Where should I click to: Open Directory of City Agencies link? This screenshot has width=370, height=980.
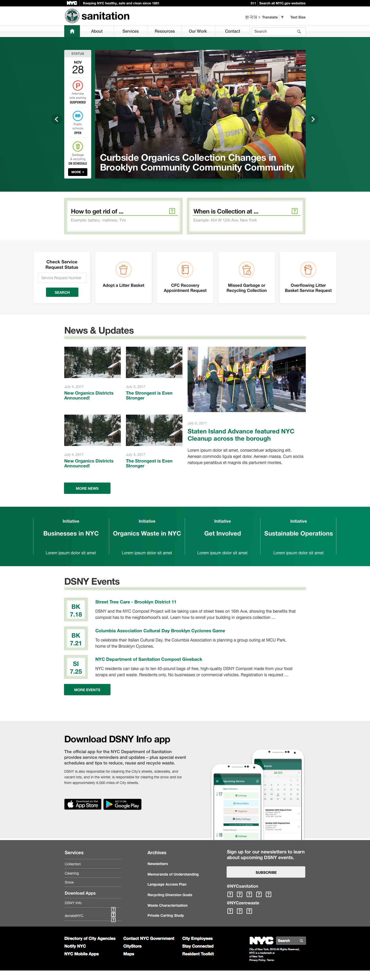tap(90, 939)
